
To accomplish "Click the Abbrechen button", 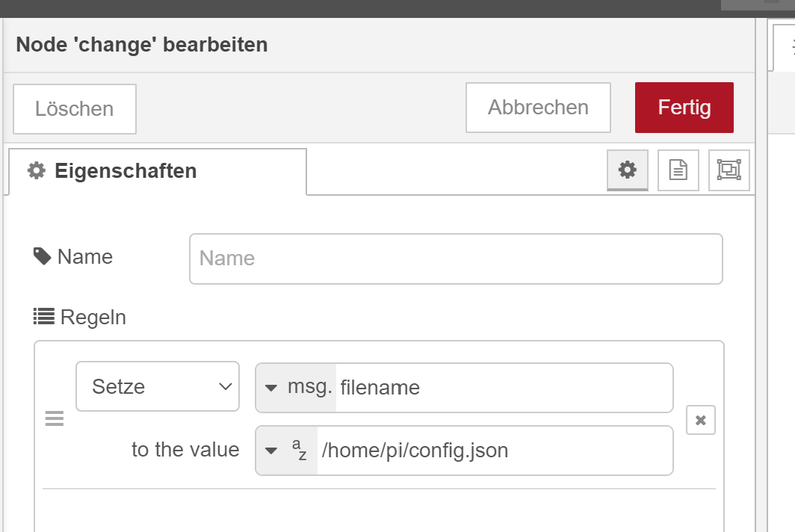I will pos(538,108).
